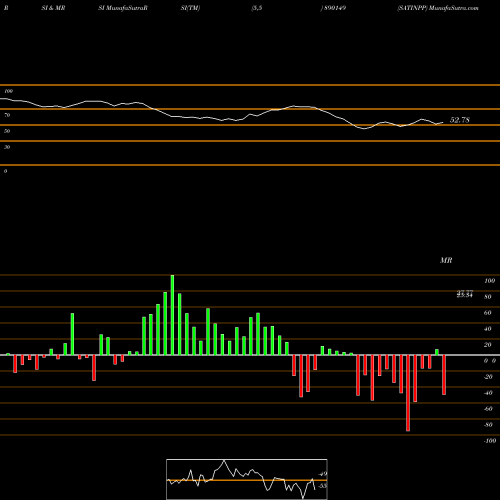
Task: Click the RSI axis label 30
Action: (x=7, y=147)
